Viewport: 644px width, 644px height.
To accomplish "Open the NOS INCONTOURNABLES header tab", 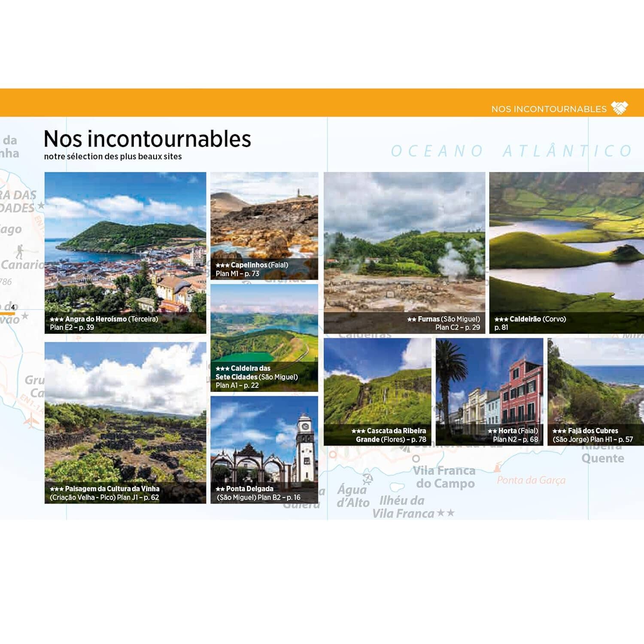I will [550, 108].
